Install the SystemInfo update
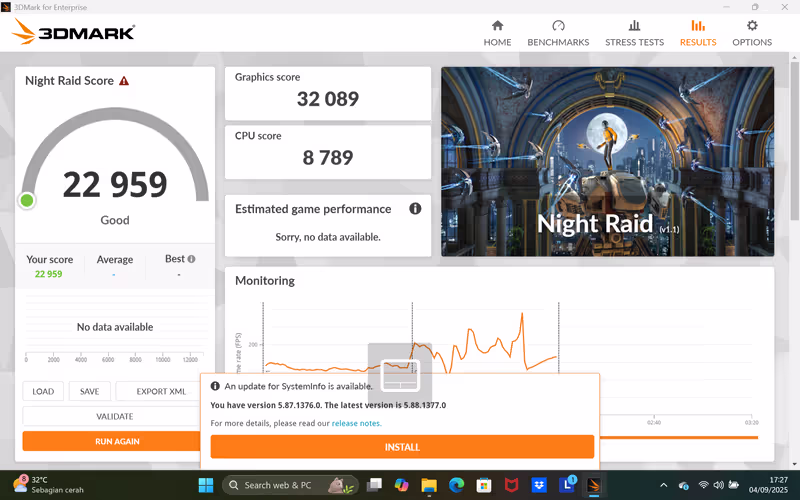The width and height of the screenshot is (800, 500). (402, 447)
